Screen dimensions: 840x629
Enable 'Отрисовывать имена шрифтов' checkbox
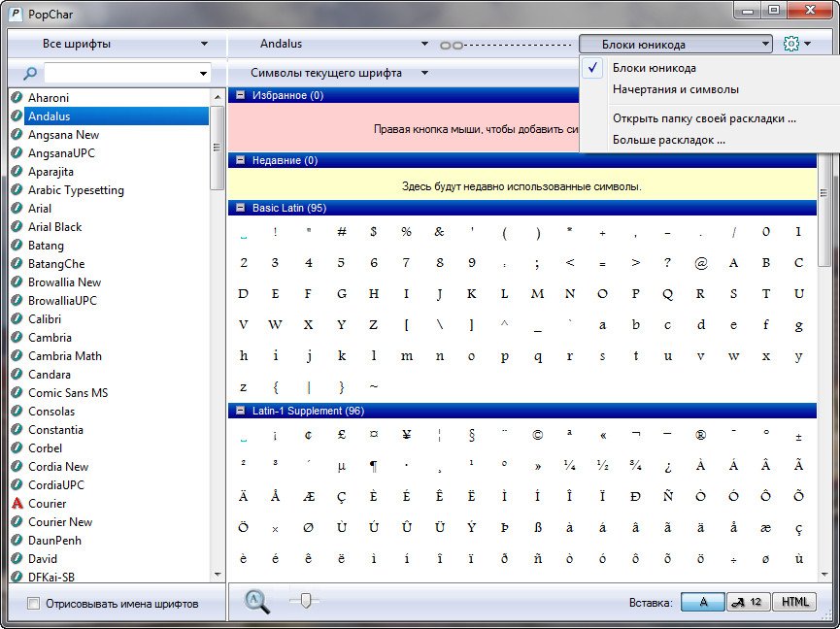click(33, 604)
